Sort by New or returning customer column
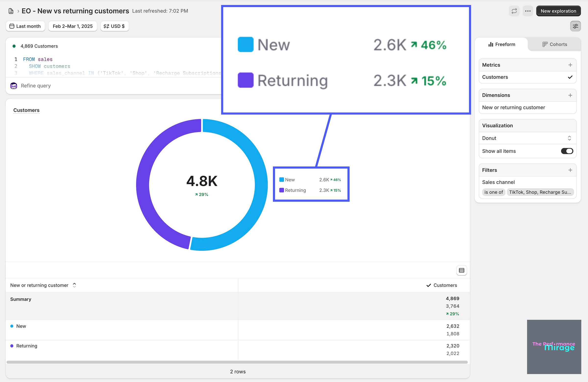The image size is (588, 382). pos(74,285)
